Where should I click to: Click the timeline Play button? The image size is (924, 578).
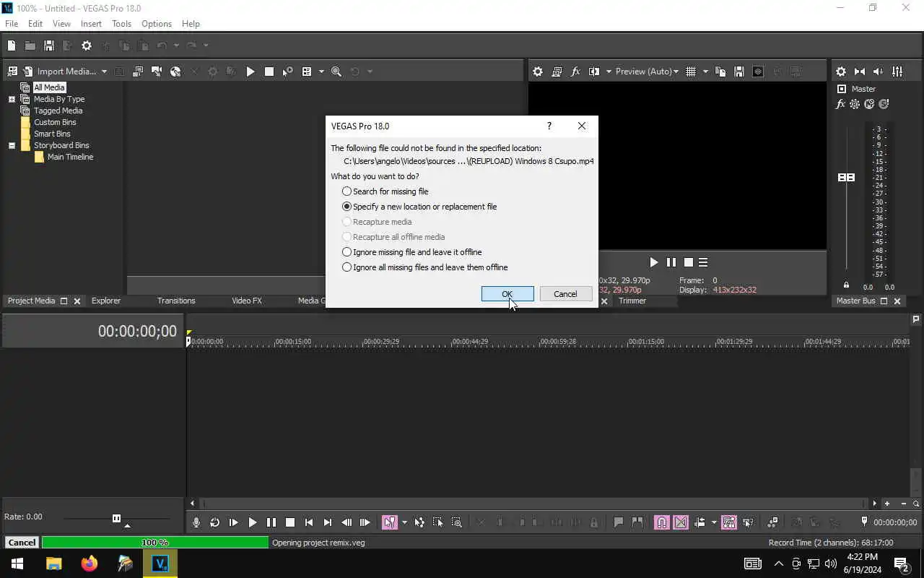252,522
